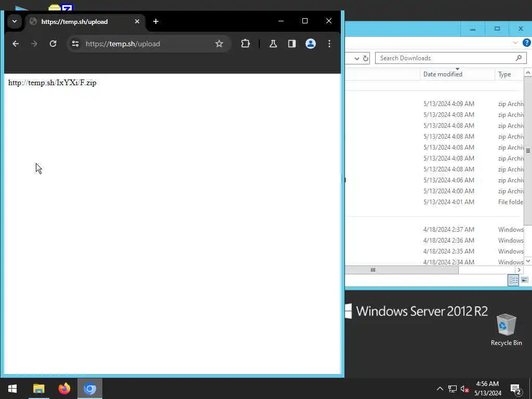Select row dated 5/13/2024 4:00 AM
Image resolution: width=532 pixels, height=399 pixels.
(434, 191)
